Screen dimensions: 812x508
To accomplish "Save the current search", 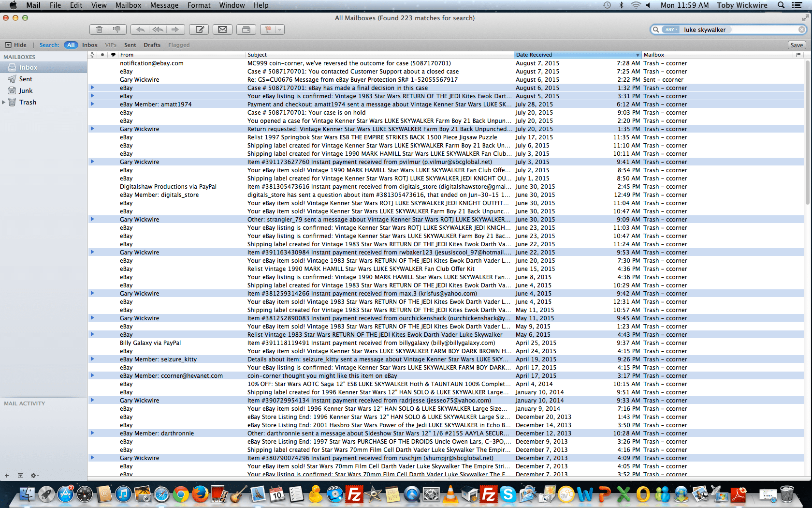I will (x=797, y=45).
